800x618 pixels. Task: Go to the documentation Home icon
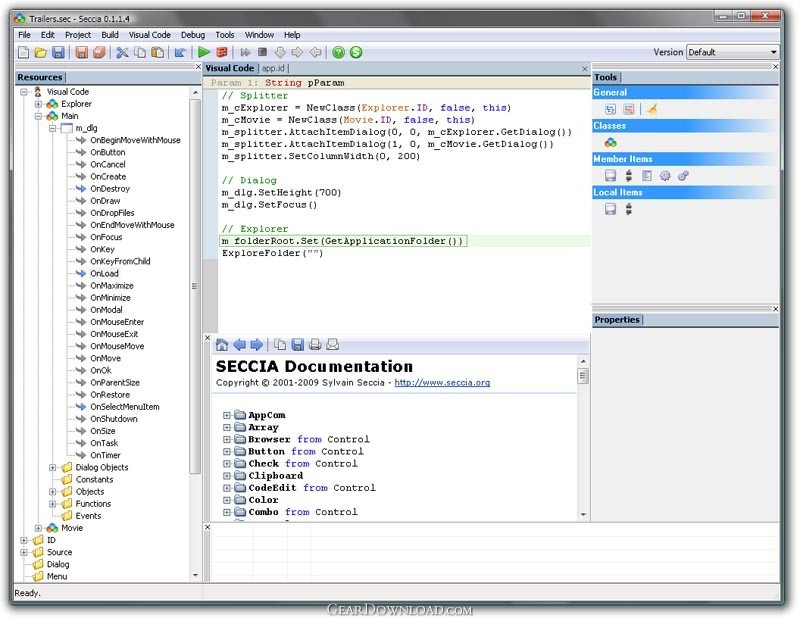222,345
